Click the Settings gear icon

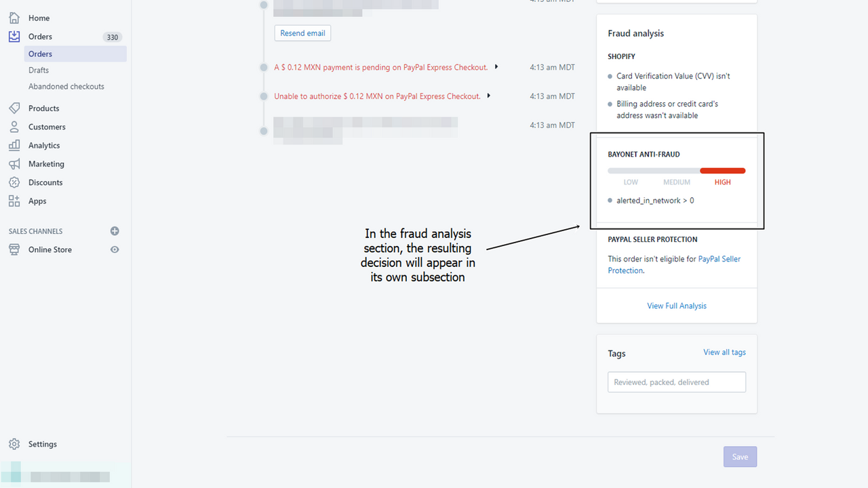click(14, 443)
